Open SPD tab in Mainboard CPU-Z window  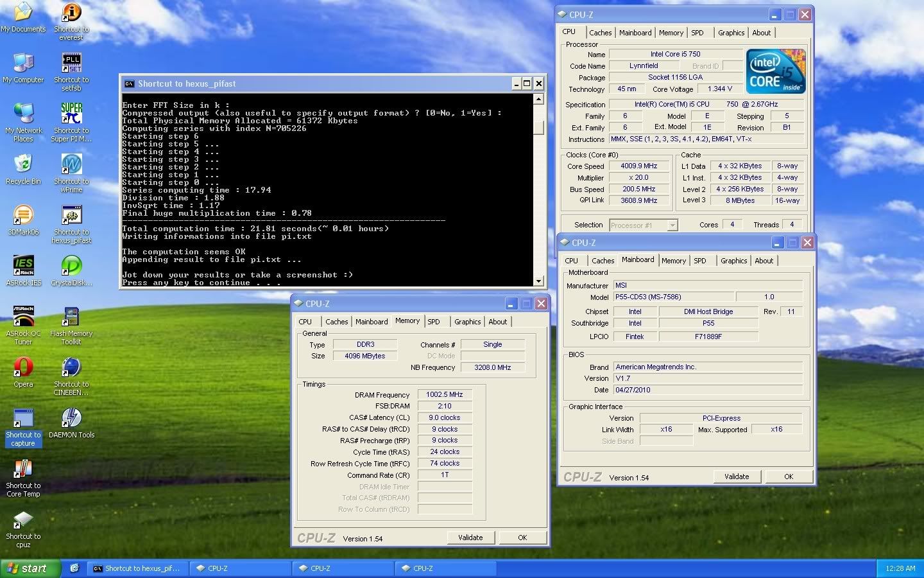coord(700,261)
